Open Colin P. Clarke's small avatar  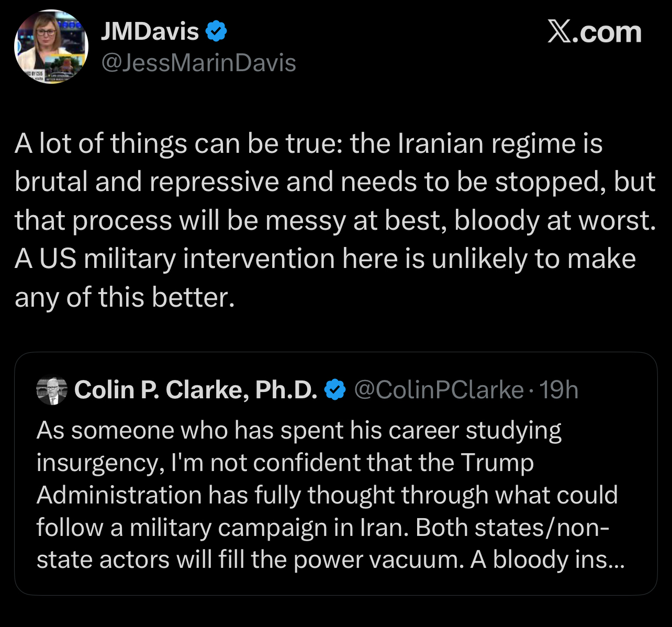click(x=52, y=390)
